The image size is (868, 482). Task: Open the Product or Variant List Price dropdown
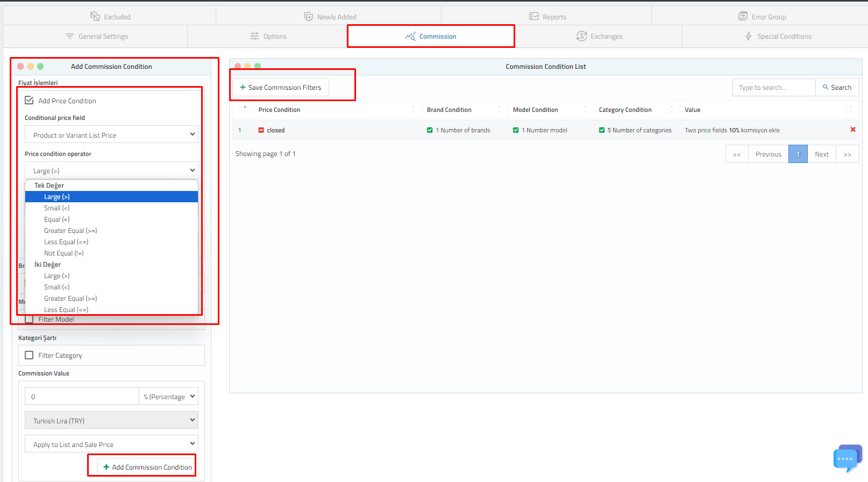111,134
